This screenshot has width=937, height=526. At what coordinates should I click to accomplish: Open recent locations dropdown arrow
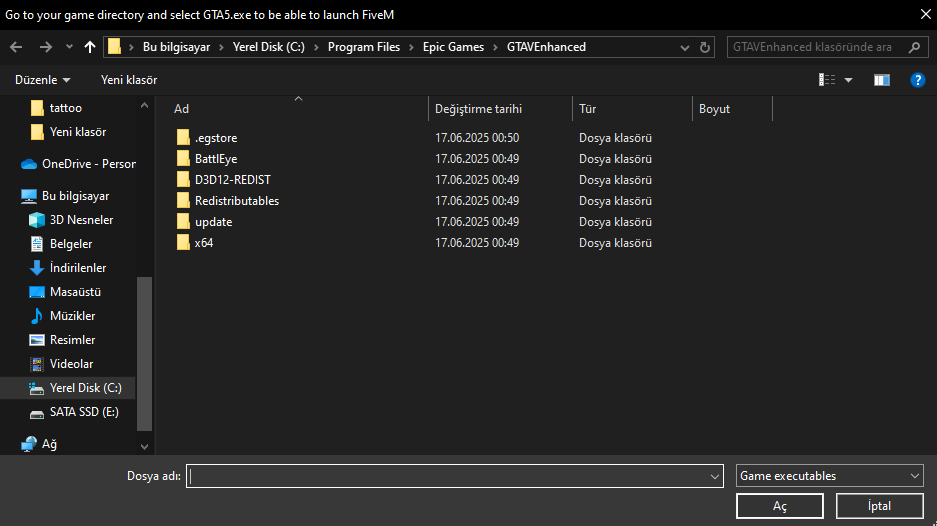pos(69,47)
